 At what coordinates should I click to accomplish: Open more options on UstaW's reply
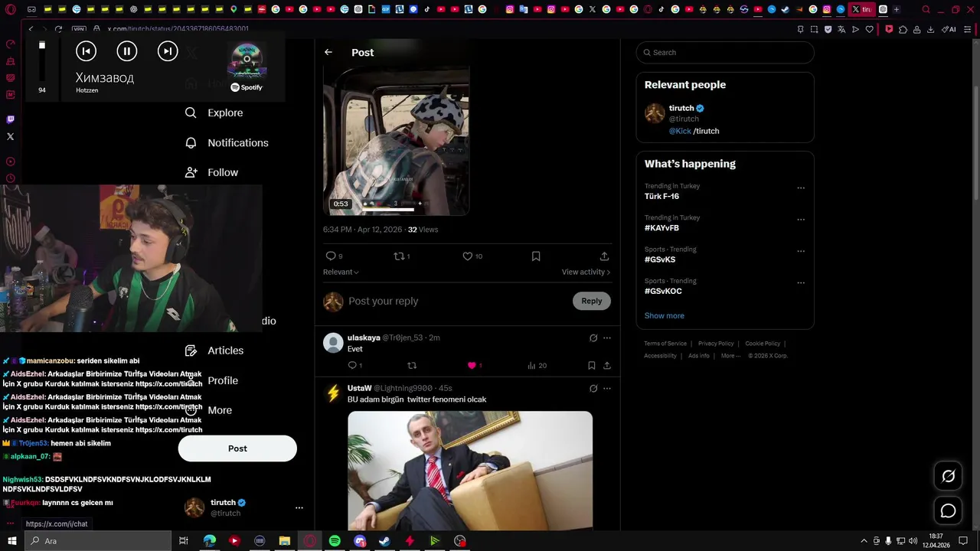(607, 388)
